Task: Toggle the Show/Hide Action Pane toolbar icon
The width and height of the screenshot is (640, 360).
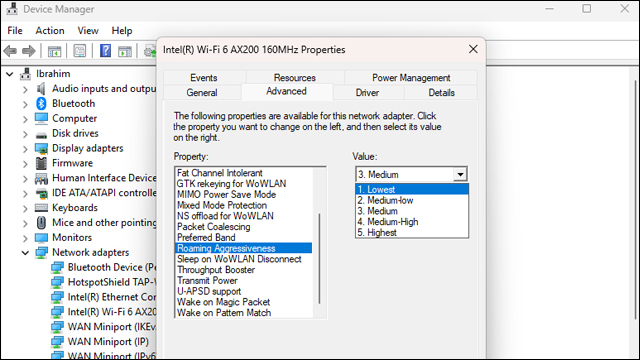Action: pos(125,51)
